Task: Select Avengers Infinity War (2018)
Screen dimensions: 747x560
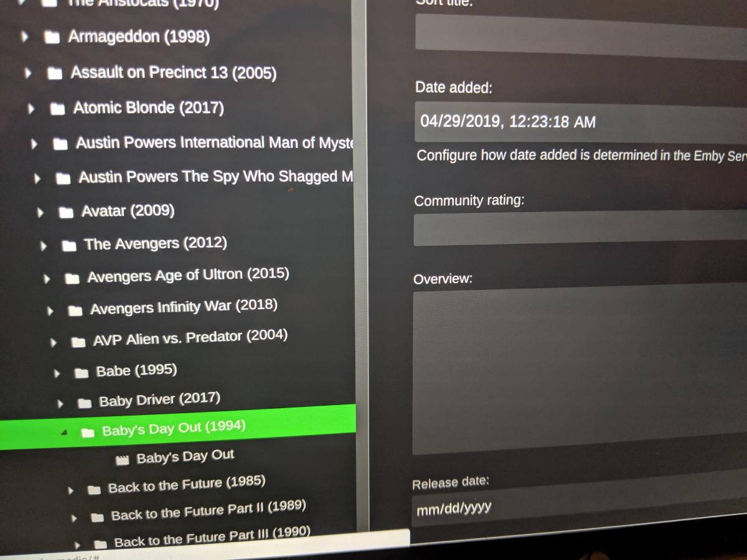Action: coord(184,307)
